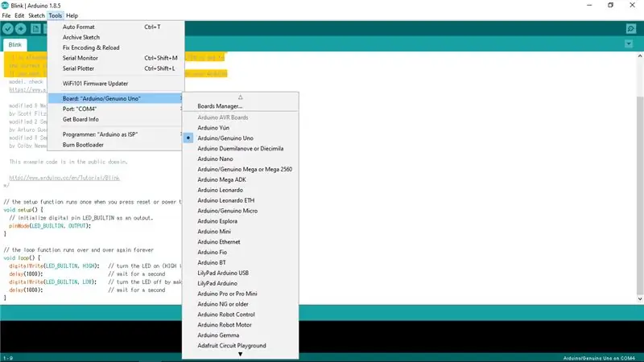The width and height of the screenshot is (644, 362).
Task: Select Fix Encoding & Reload
Action: pyautogui.click(x=116, y=47)
